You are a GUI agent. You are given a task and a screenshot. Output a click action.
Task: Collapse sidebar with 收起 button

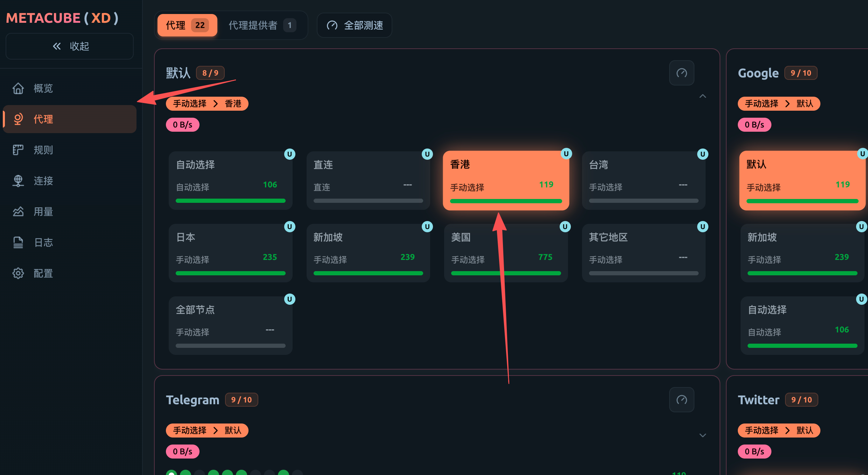click(x=70, y=46)
